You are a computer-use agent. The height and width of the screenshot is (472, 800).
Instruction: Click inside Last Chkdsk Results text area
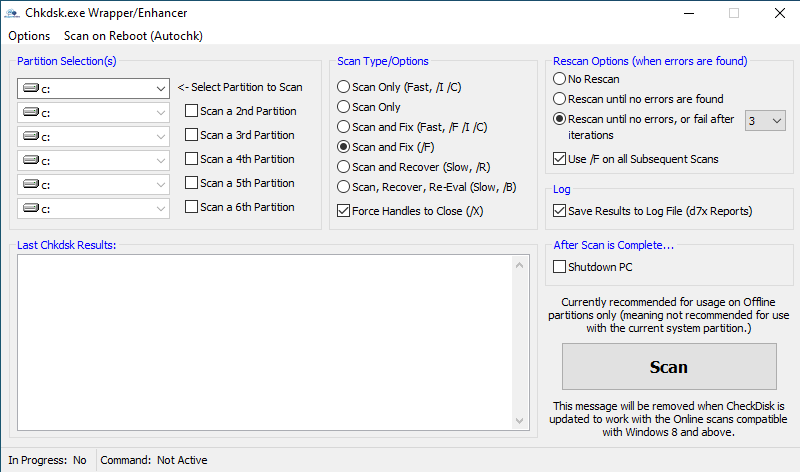click(264, 342)
